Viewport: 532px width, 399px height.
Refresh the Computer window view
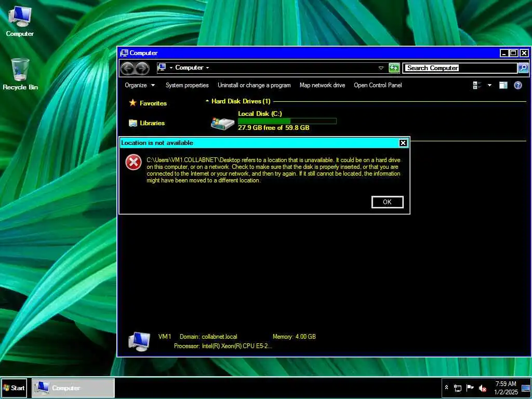[x=394, y=68]
